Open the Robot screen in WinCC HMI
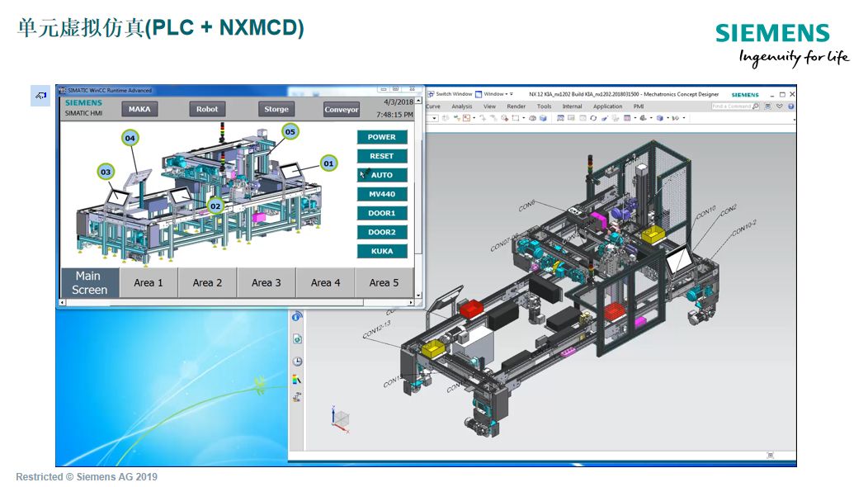This screenshot has height=487, width=868. [x=207, y=109]
